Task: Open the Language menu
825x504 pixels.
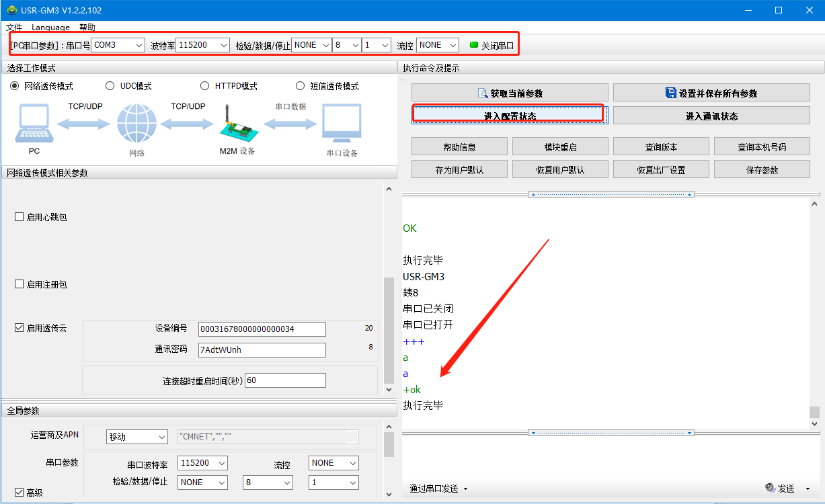Action: click(50, 28)
